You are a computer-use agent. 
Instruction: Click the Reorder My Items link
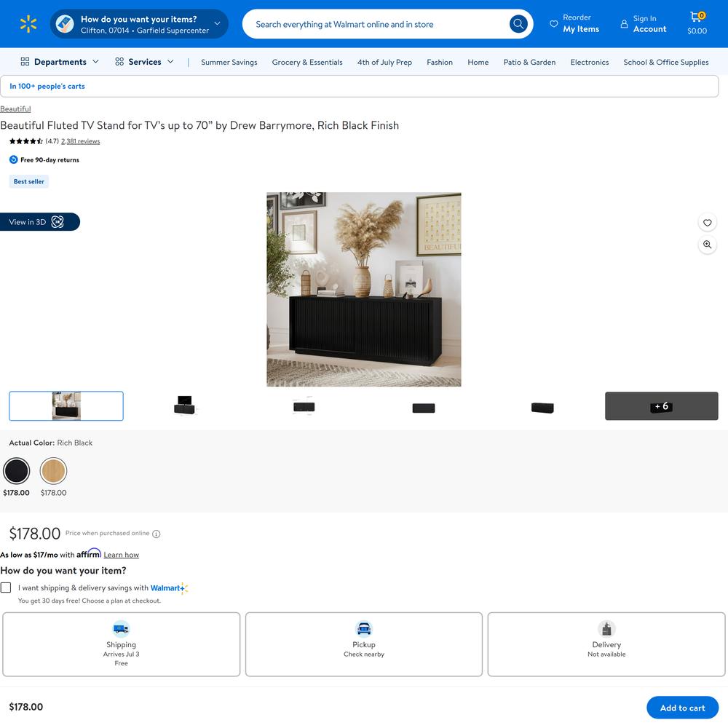click(574, 24)
